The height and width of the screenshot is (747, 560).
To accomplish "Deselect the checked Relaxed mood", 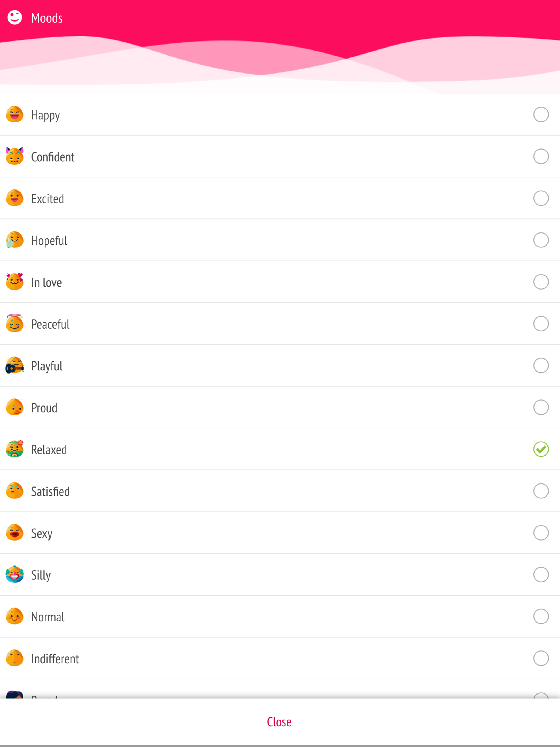I will pos(541,449).
